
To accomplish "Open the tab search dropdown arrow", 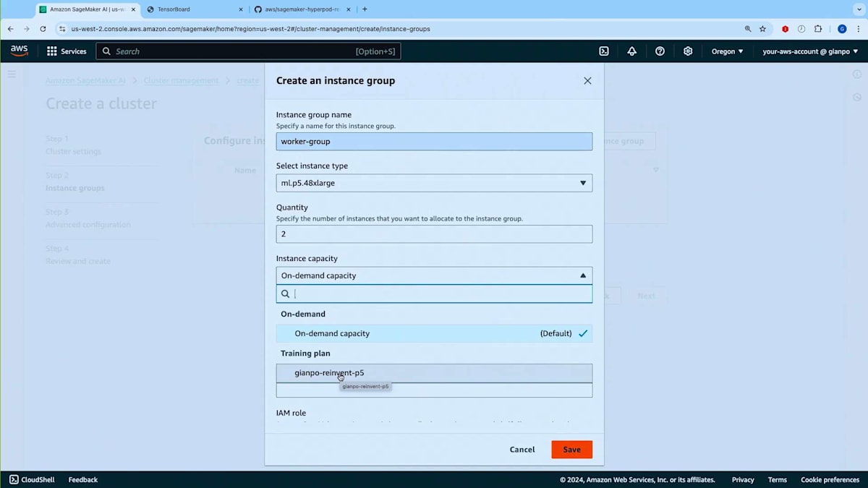I will tap(858, 9).
